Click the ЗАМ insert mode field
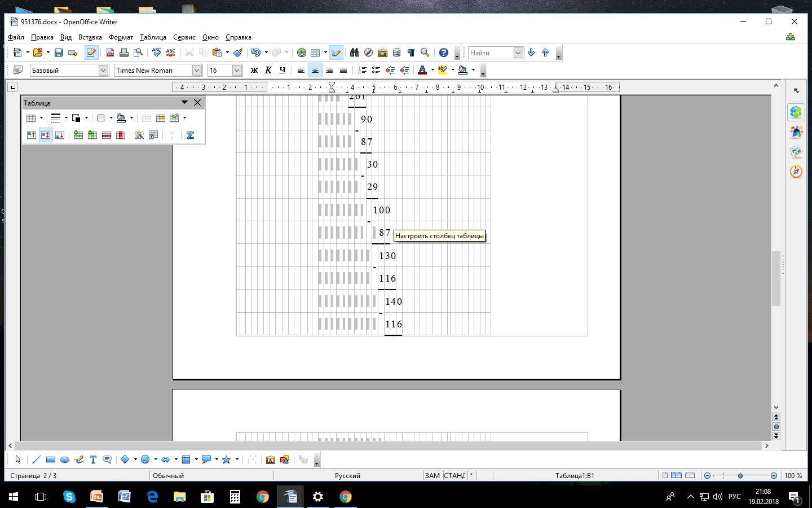The height and width of the screenshot is (508, 812). click(433, 475)
